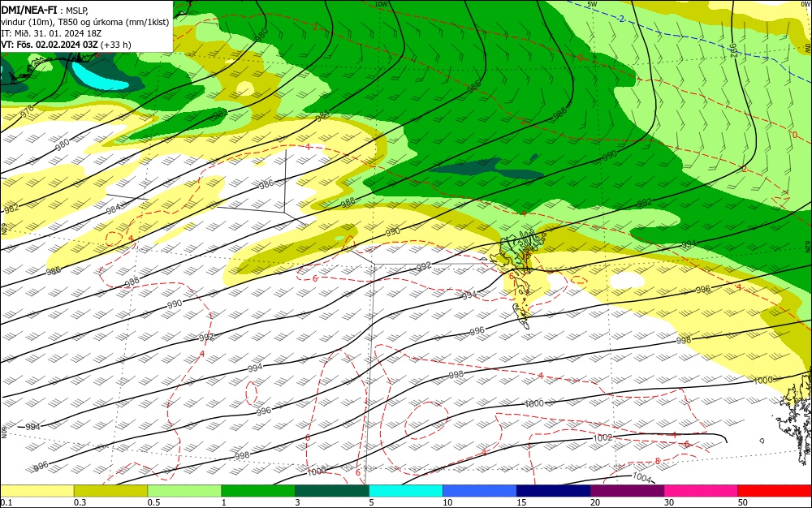812x508 pixels.
Task: Click the "1004" isobar label
Action: click(641, 477)
